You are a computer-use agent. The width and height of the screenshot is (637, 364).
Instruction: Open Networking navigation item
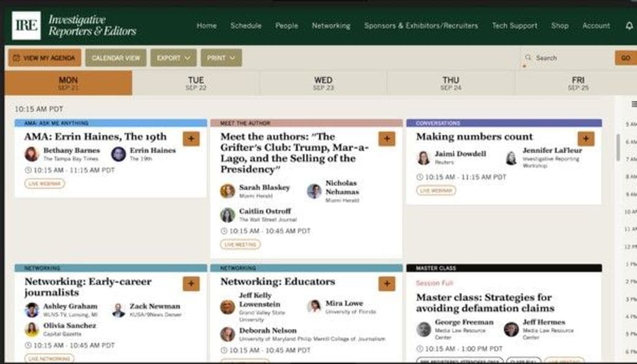click(x=331, y=26)
